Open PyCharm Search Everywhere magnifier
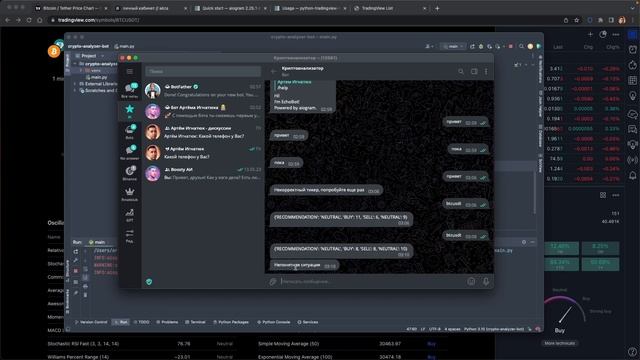The width and height of the screenshot is (640, 360). pos(521,47)
